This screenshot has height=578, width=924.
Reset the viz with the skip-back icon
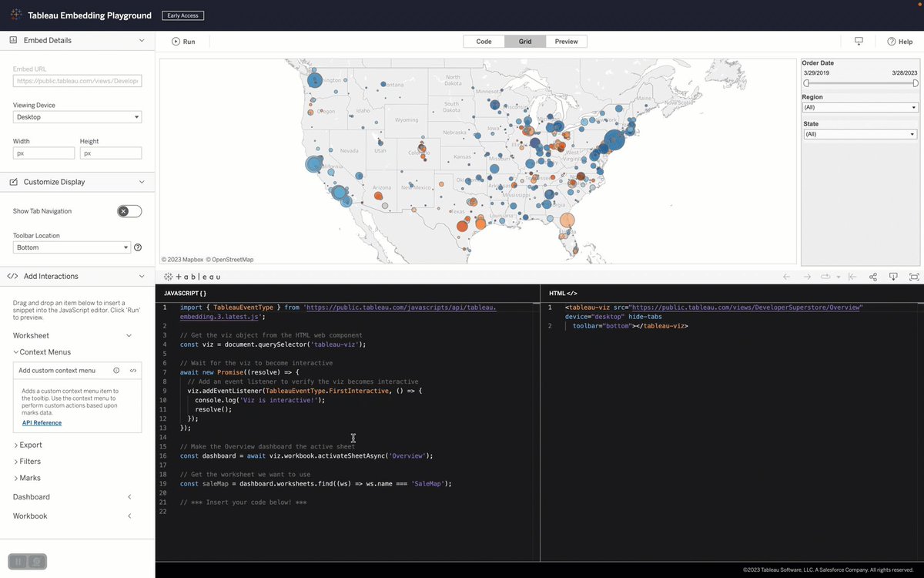[852, 277]
